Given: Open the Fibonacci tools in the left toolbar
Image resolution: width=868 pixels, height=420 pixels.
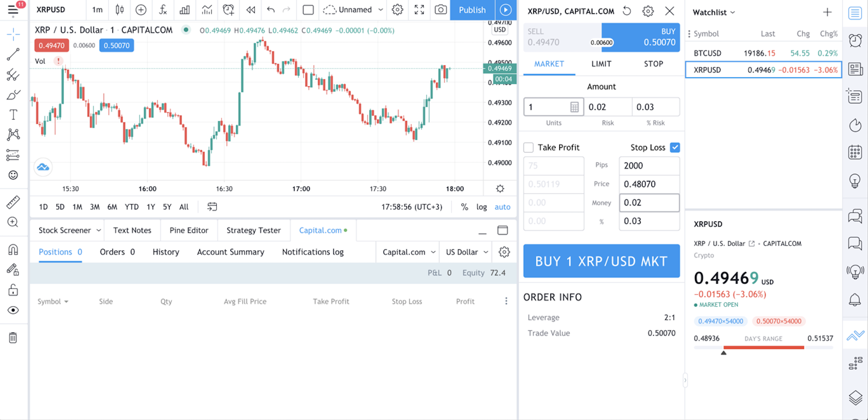Looking at the screenshot, I should coord(13,75).
